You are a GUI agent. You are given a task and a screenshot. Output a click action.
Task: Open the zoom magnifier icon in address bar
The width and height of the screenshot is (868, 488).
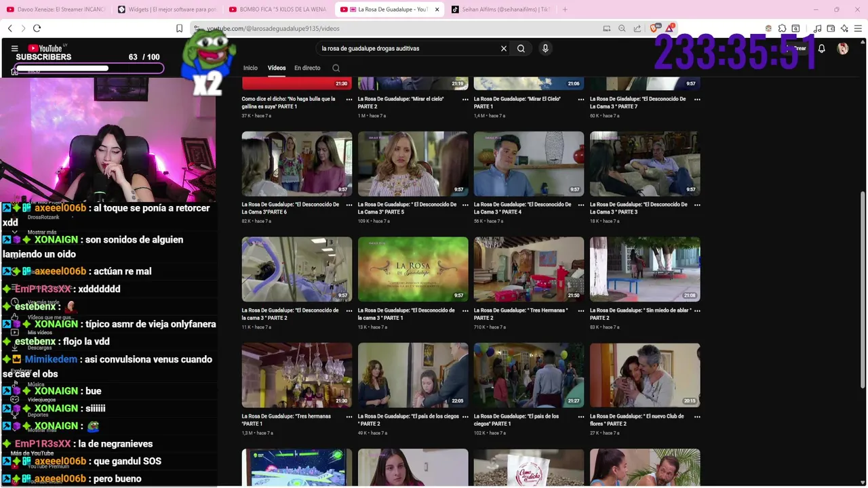pyautogui.click(x=622, y=28)
